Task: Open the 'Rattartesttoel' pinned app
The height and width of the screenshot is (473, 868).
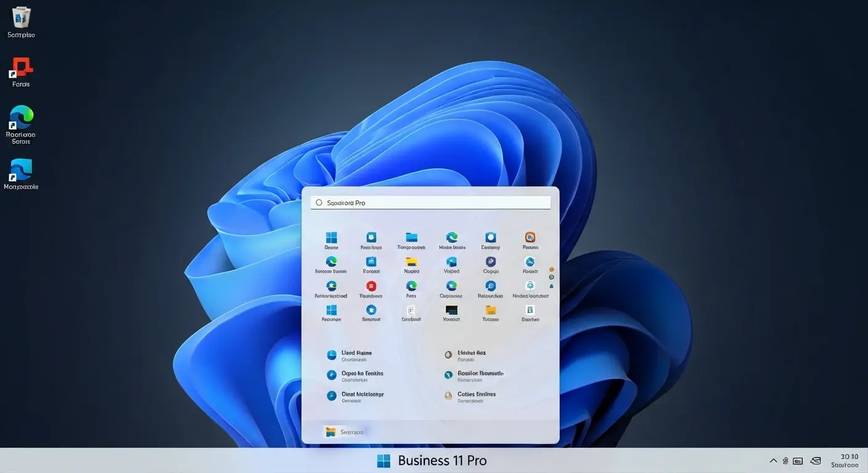Action: click(331, 290)
